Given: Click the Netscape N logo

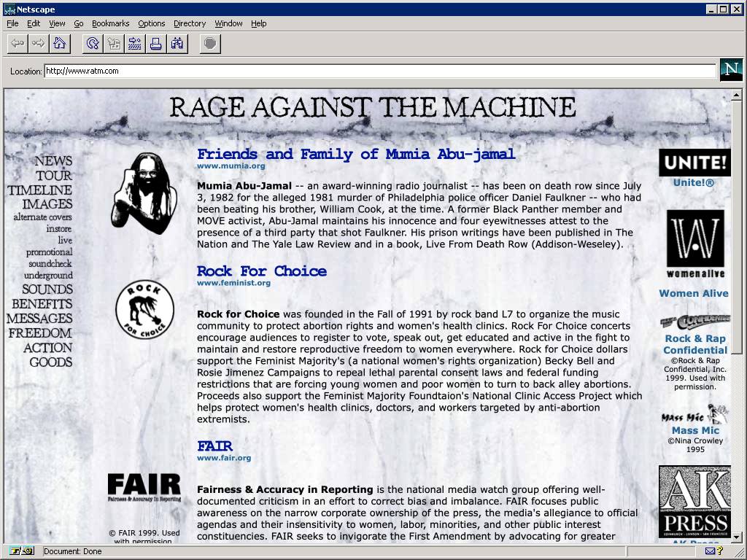Looking at the screenshot, I should [x=731, y=70].
